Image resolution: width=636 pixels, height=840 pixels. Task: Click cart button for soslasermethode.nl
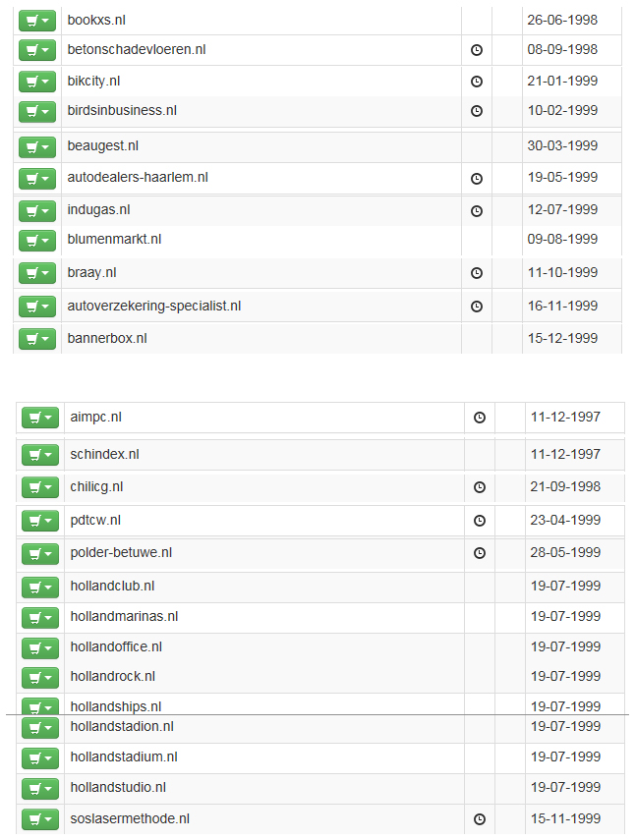40,819
